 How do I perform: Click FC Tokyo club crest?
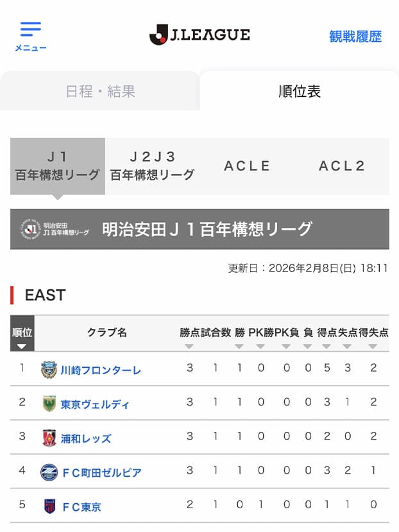pyautogui.click(x=49, y=506)
